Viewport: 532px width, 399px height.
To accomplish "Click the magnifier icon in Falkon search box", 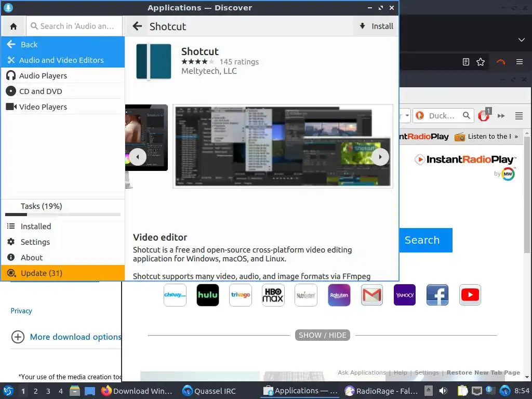I will [467, 116].
